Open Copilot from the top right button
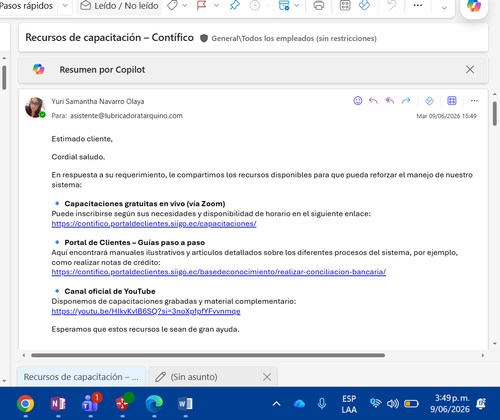This screenshot has width=500, height=420. pyautogui.click(x=474, y=6)
